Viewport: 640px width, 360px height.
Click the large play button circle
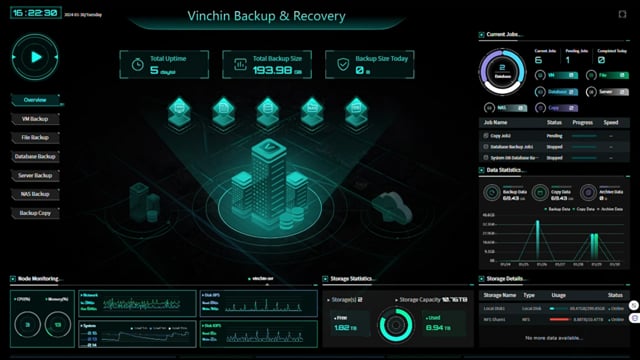point(35,57)
